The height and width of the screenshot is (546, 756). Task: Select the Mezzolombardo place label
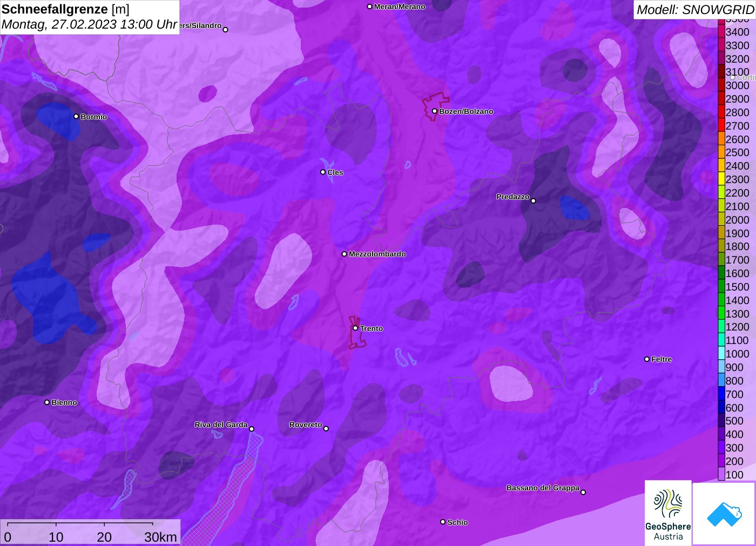tap(377, 254)
